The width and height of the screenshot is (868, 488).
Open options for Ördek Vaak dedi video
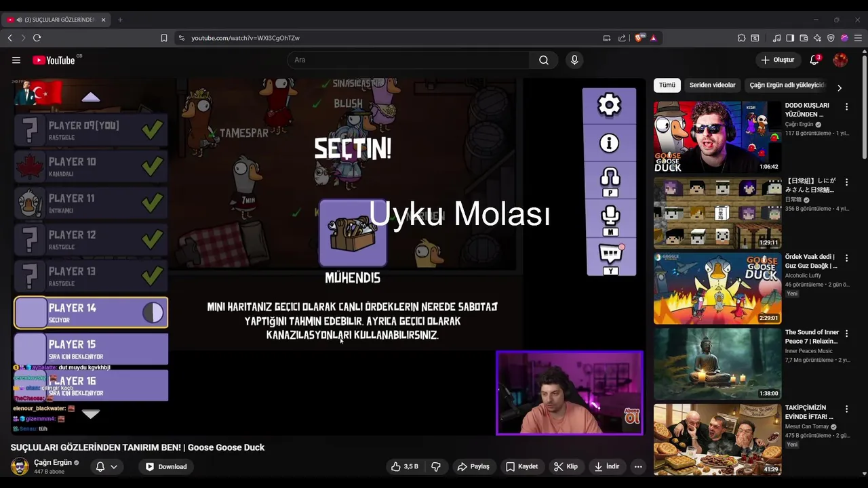click(846, 258)
